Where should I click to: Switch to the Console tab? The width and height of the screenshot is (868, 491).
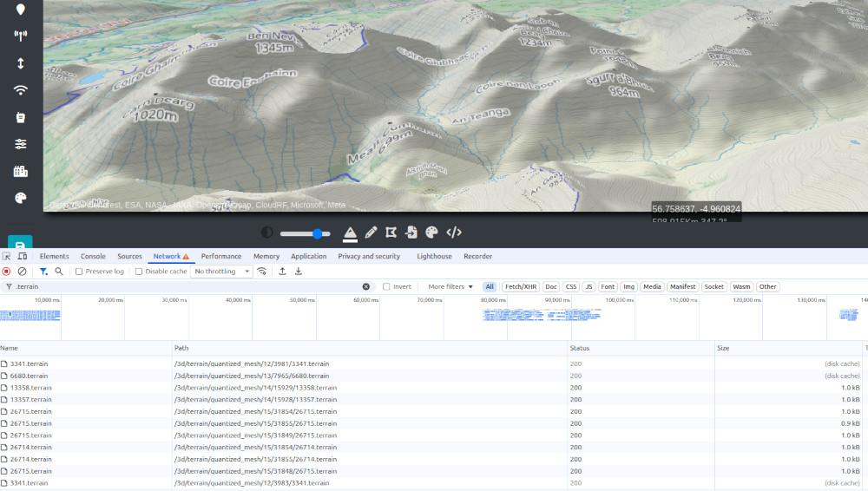point(93,257)
